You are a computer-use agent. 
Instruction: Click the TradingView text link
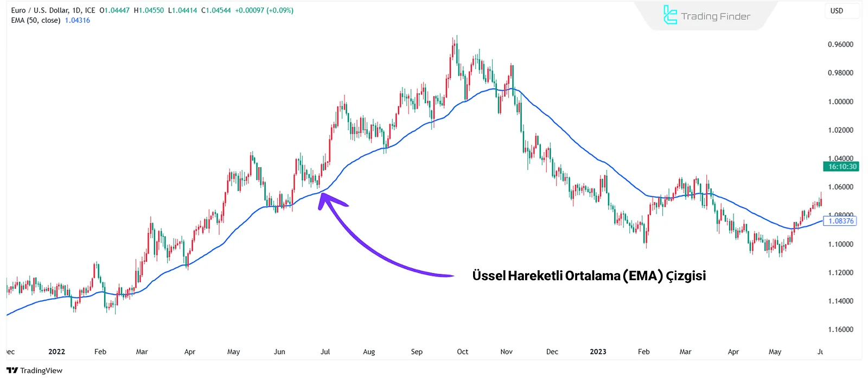tap(41, 371)
